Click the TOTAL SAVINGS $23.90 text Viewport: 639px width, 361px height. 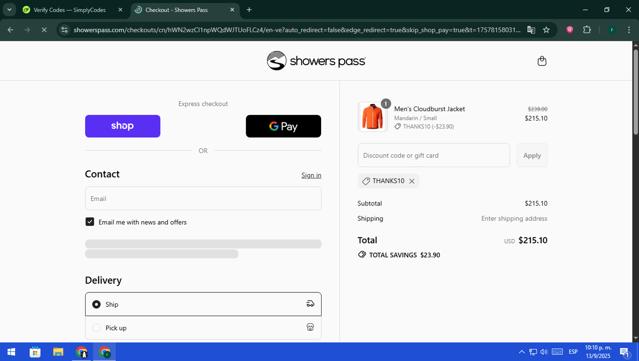point(404,255)
